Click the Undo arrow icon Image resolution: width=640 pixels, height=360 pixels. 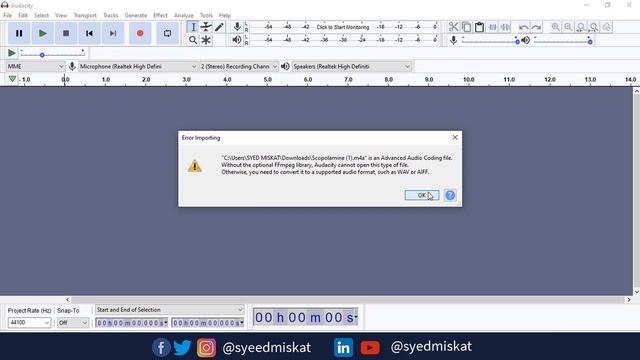point(523,27)
